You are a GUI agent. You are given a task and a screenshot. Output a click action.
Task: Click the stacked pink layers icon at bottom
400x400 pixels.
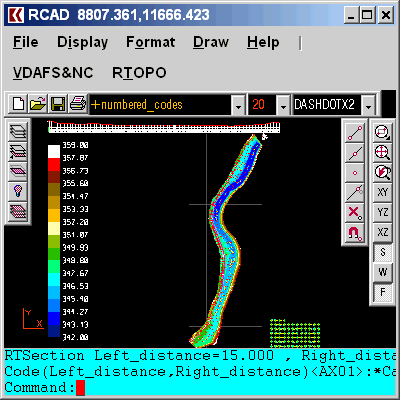click(18, 212)
